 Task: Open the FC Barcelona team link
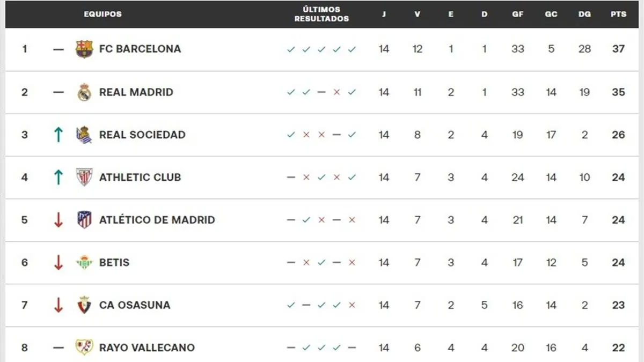coord(140,49)
